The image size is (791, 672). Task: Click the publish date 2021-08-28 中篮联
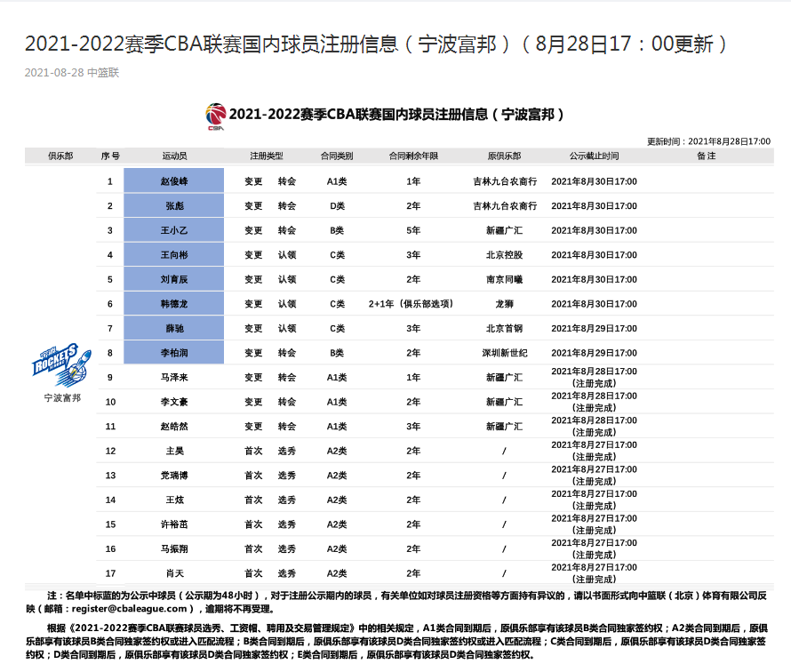click(72, 73)
